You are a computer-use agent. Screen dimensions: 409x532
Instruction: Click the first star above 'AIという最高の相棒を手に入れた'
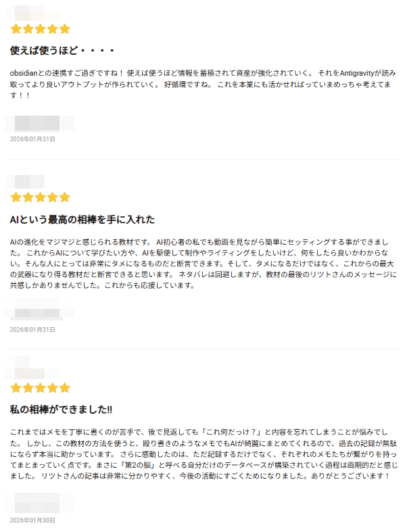pos(16,197)
